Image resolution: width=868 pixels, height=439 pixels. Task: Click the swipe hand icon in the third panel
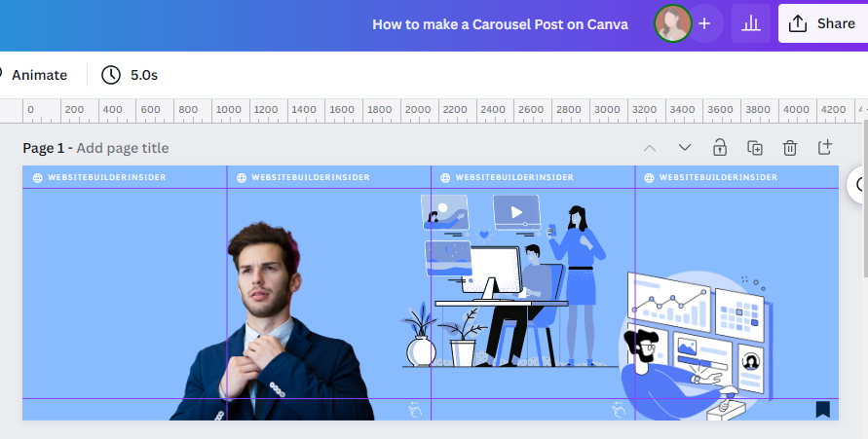619,409
